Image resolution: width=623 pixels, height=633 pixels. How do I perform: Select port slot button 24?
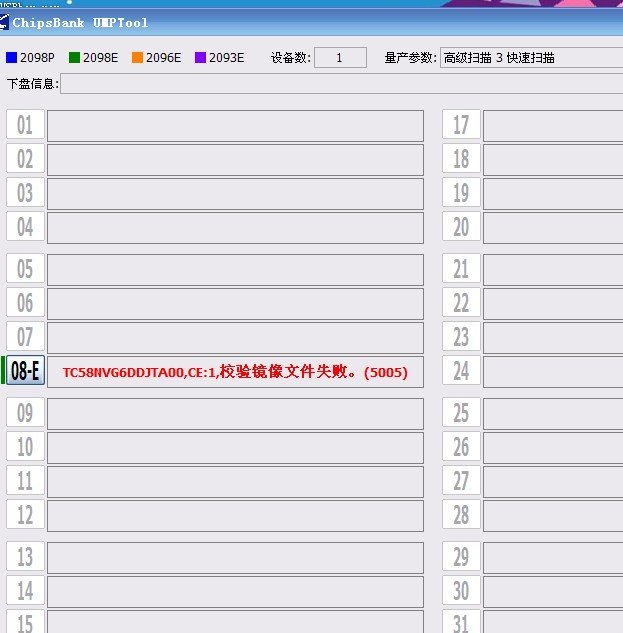click(461, 372)
